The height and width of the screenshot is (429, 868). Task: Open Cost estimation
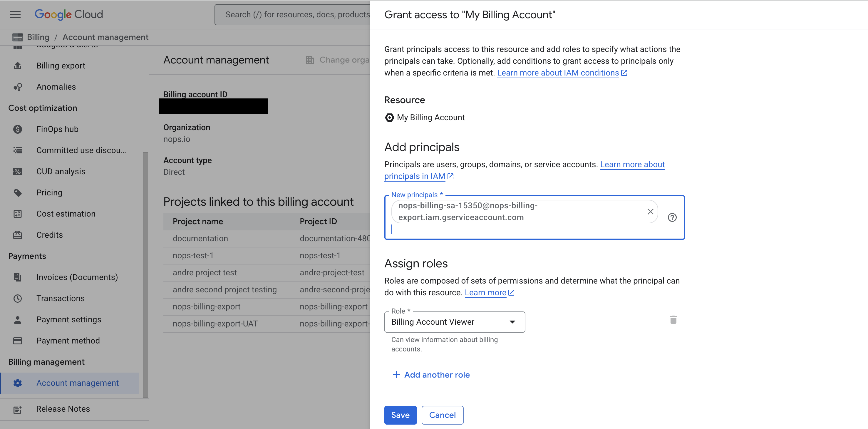click(x=66, y=213)
